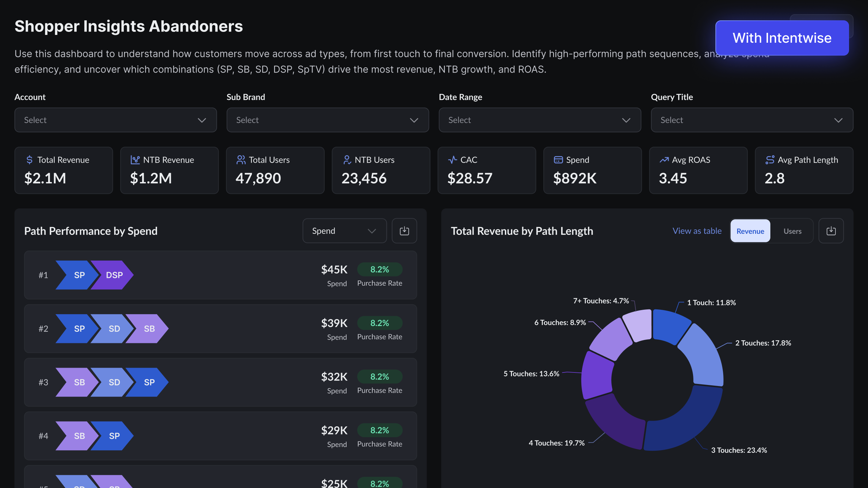Click the NTB Users person icon
This screenshot has height=488, width=868.
pos(347,160)
